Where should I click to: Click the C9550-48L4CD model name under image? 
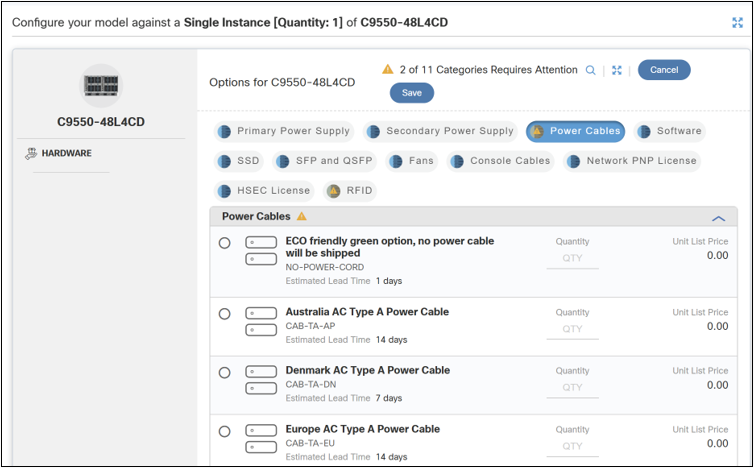(x=101, y=122)
